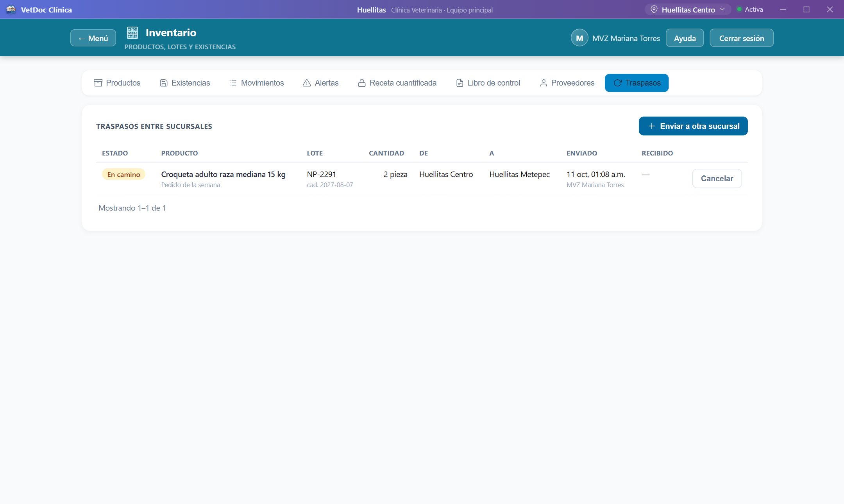The height and width of the screenshot is (504, 844).
Task: Open the Libro de control tab
Action: point(488,83)
